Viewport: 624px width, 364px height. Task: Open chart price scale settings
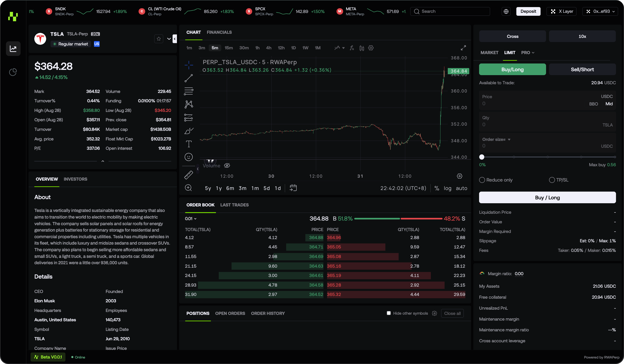pos(460,176)
